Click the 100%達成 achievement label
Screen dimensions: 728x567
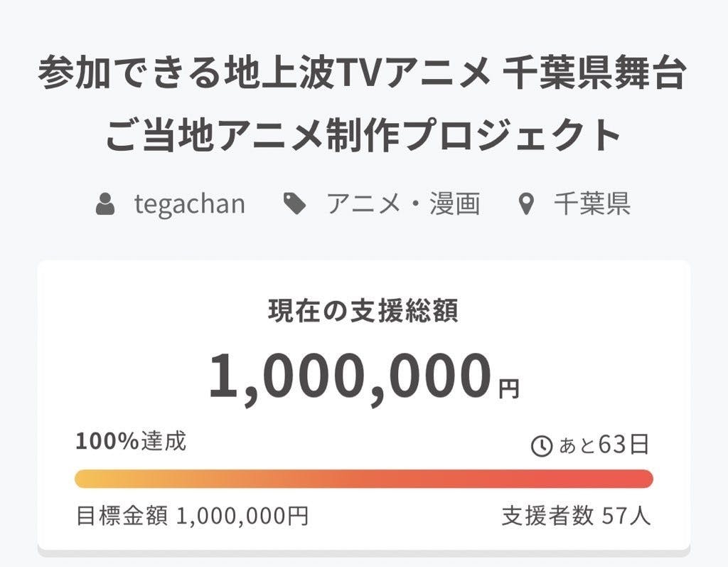131,442
